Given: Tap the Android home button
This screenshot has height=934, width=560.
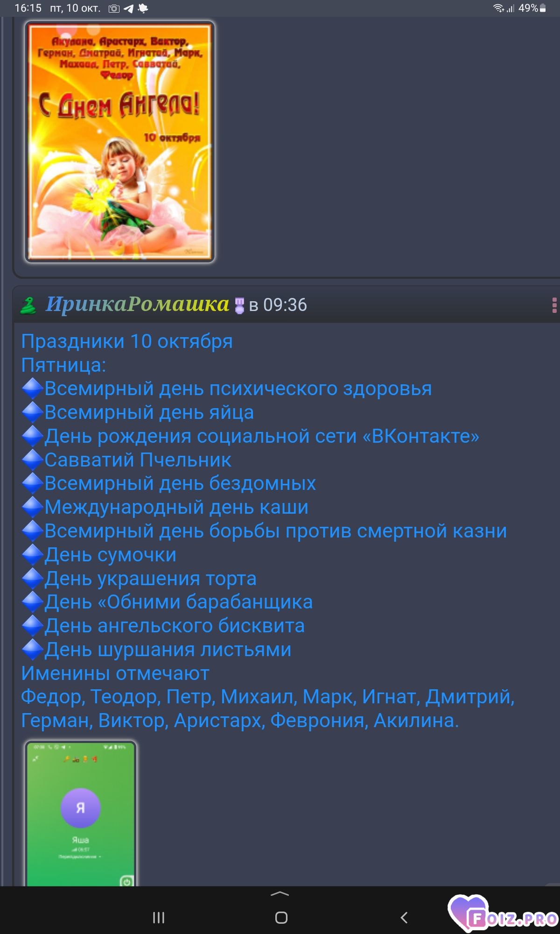Looking at the screenshot, I should click(281, 917).
